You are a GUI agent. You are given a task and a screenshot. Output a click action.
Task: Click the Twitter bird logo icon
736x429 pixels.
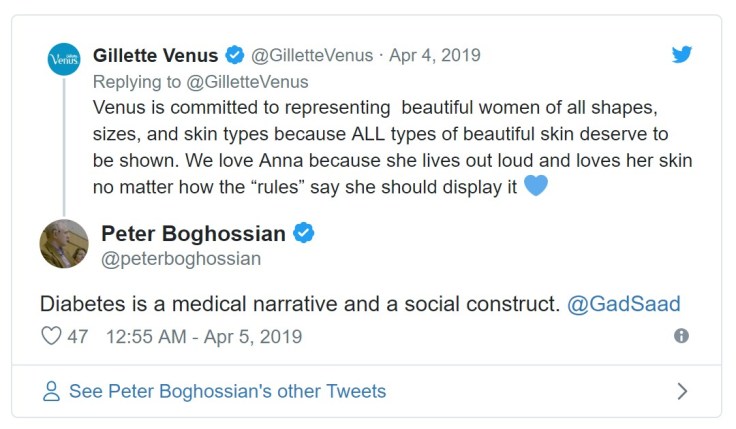tap(681, 55)
